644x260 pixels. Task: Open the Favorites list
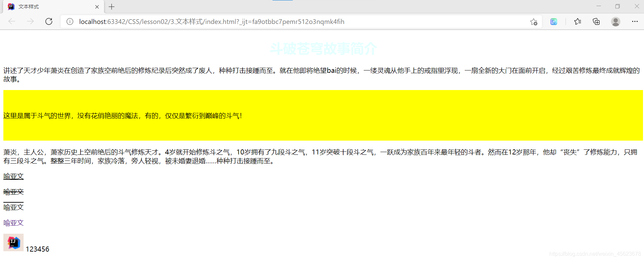coord(578,22)
